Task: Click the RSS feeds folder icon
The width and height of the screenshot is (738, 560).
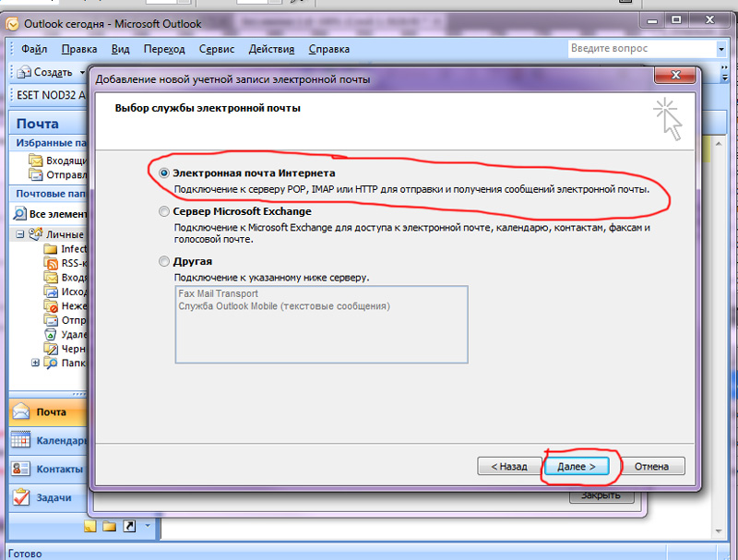Action: click(x=50, y=263)
